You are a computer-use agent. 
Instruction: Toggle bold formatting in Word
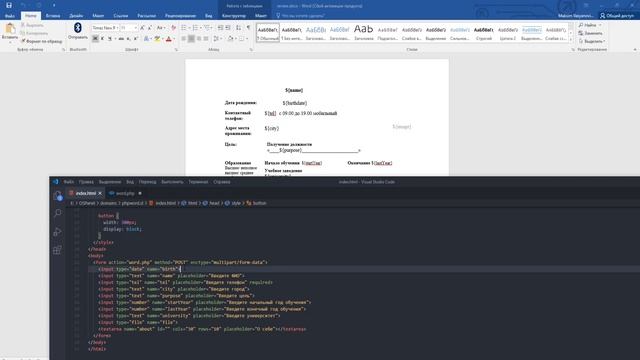click(95, 38)
